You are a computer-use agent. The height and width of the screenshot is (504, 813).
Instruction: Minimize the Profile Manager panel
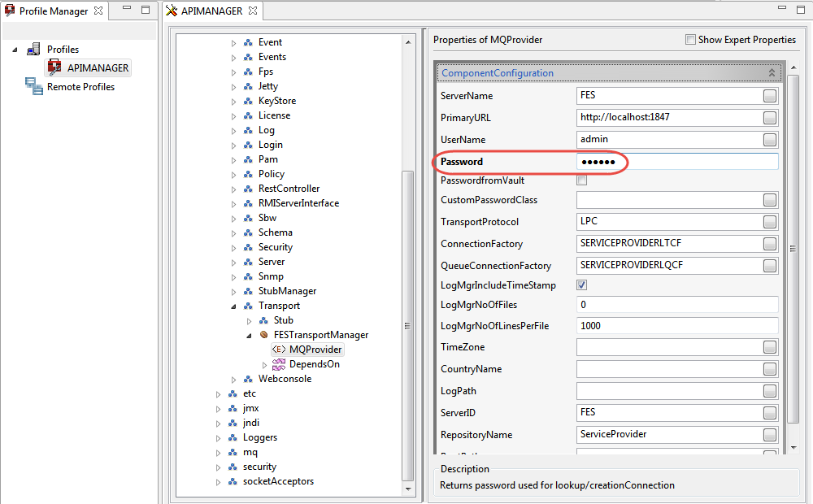click(x=125, y=11)
